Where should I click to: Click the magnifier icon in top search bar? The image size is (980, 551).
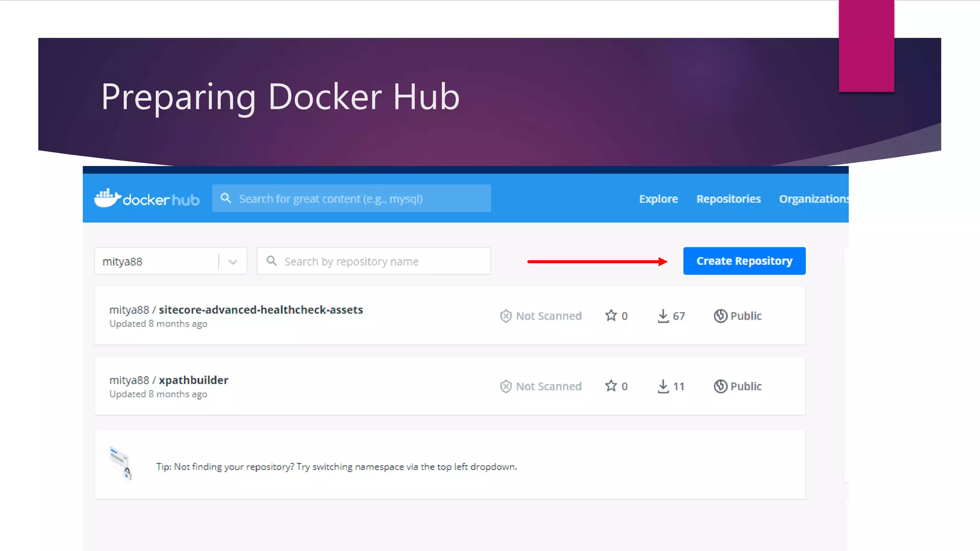[226, 198]
